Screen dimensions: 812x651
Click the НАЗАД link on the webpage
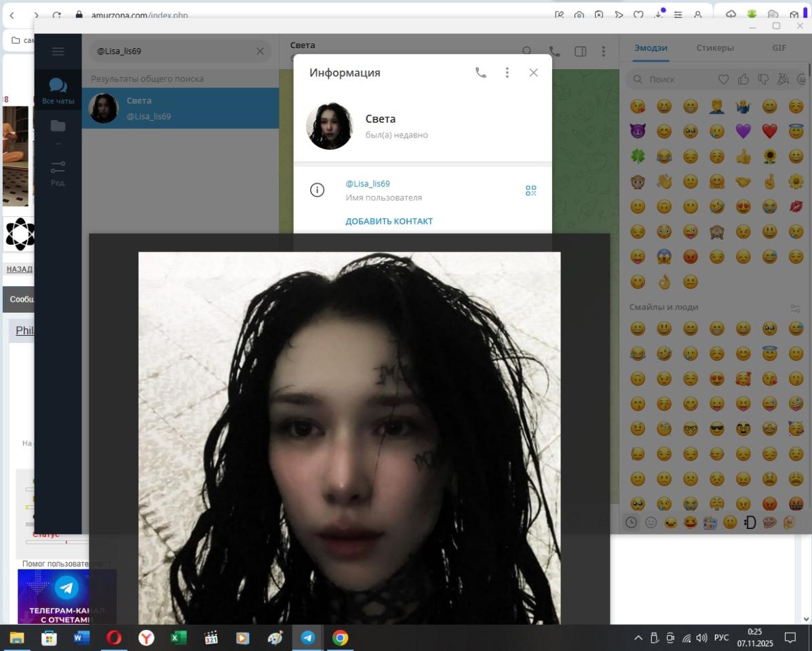click(19, 269)
